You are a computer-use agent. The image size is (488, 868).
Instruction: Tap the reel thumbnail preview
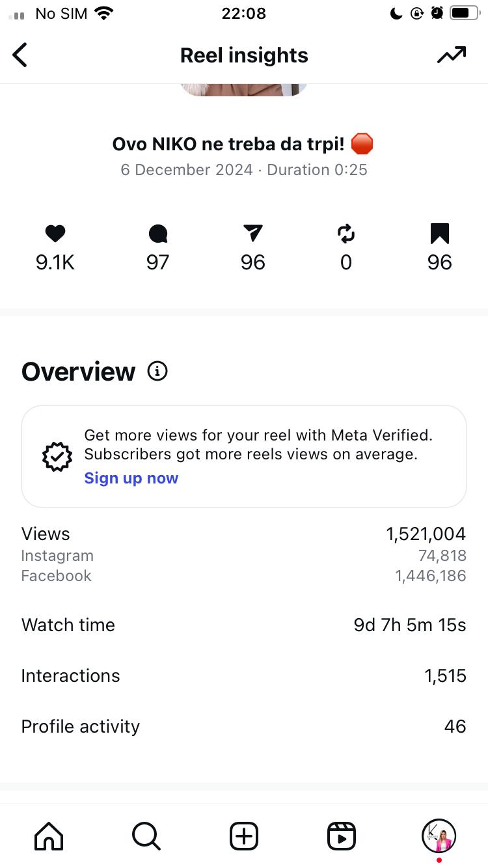pos(244,90)
